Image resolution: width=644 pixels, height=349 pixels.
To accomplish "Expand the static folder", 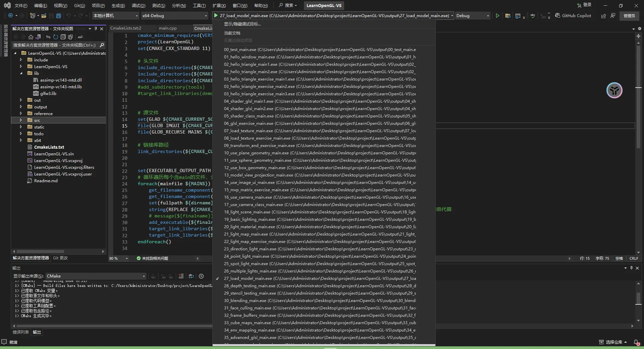I will [21, 127].
